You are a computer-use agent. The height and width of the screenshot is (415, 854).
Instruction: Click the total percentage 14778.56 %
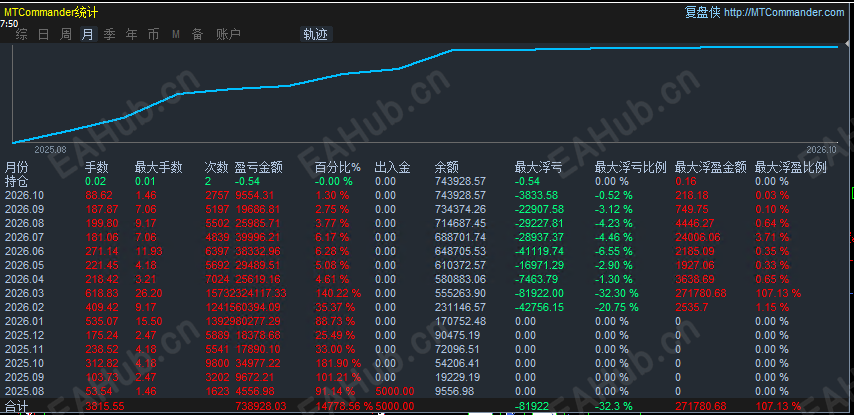pos(344,406)
